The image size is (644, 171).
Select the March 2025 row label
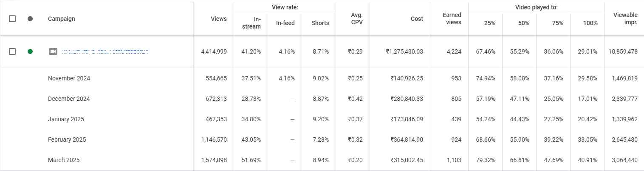click(x=64, y=160)
